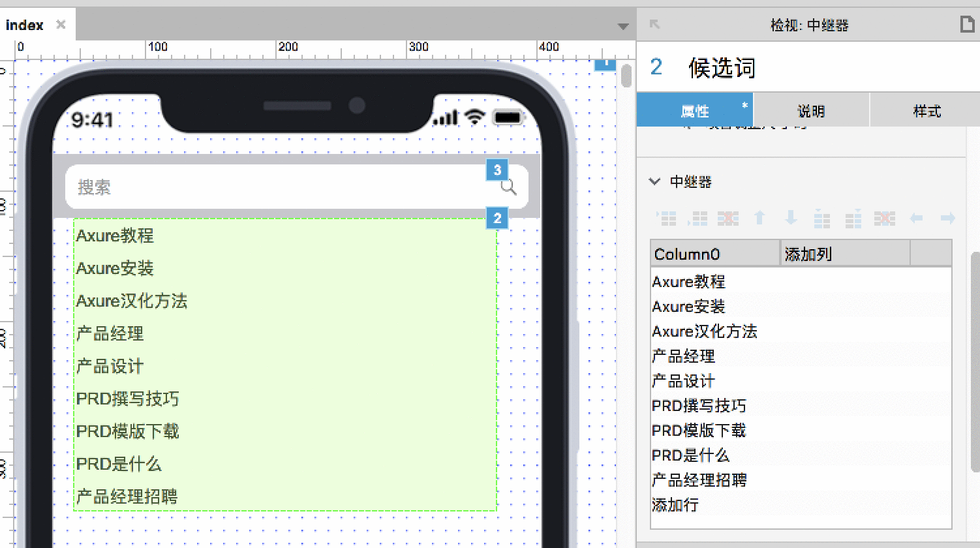Screen dimensions: 980x548
Task: Click the magnifier icon in search bar
Action: coord(509,188)
